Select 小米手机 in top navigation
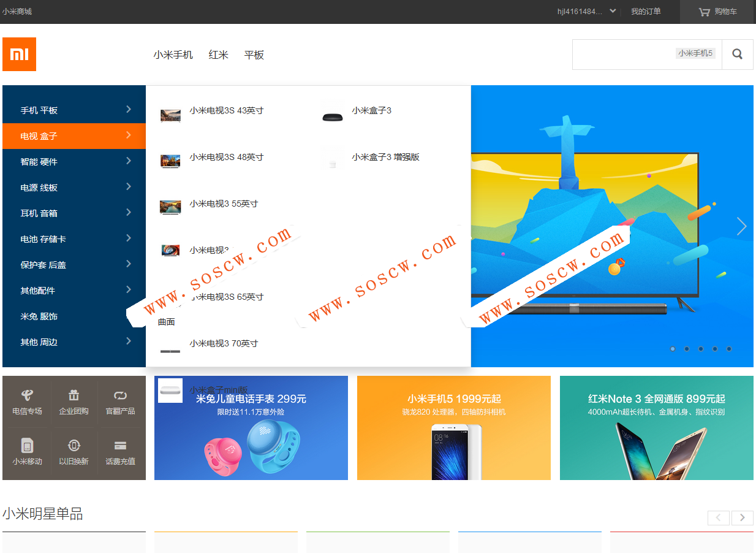756x553 pixels. (x=173, y=55)
